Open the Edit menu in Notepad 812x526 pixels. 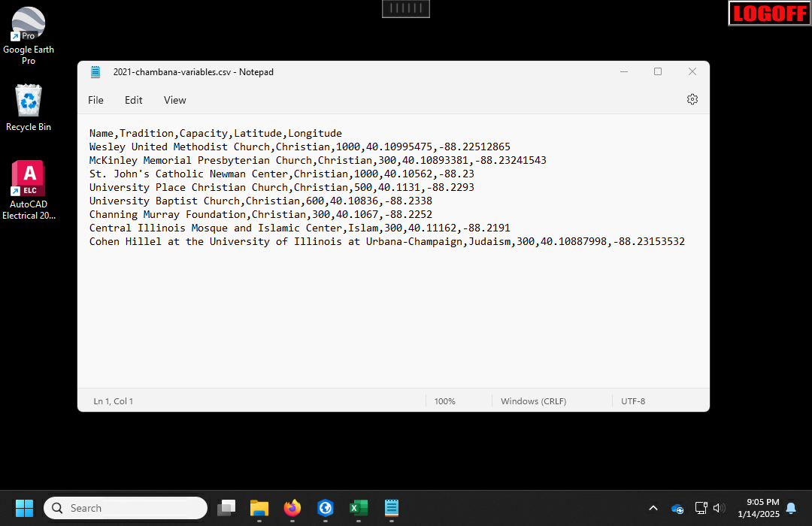coord(134,100)
